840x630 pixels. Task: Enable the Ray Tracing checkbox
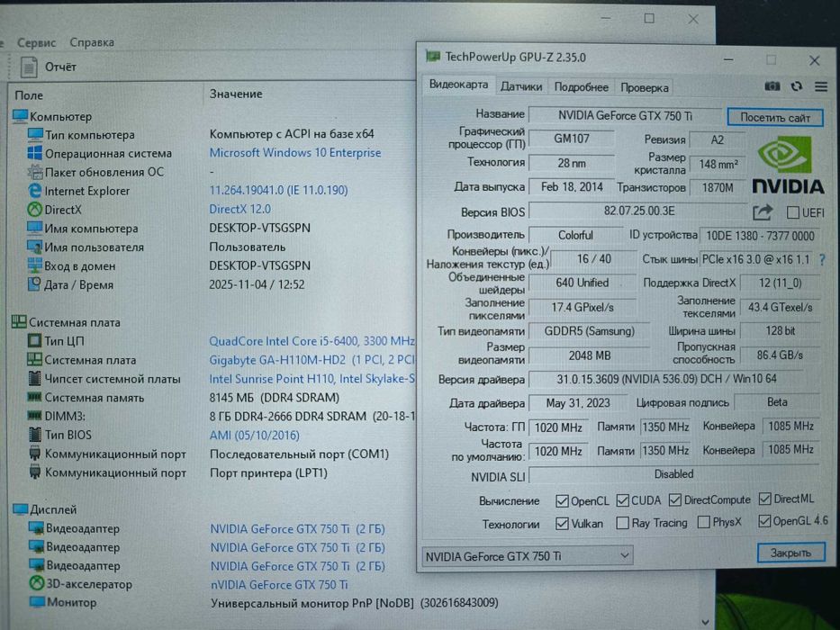(x=622, y=523)
